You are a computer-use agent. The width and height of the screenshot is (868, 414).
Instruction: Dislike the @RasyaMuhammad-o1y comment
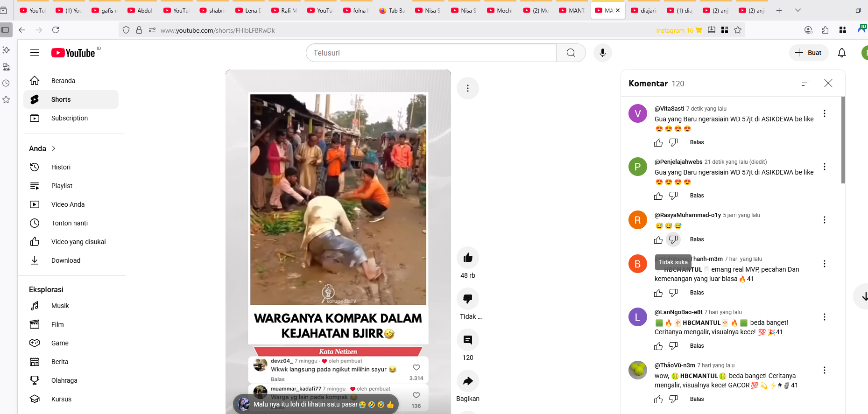click(x=673, y=239)
